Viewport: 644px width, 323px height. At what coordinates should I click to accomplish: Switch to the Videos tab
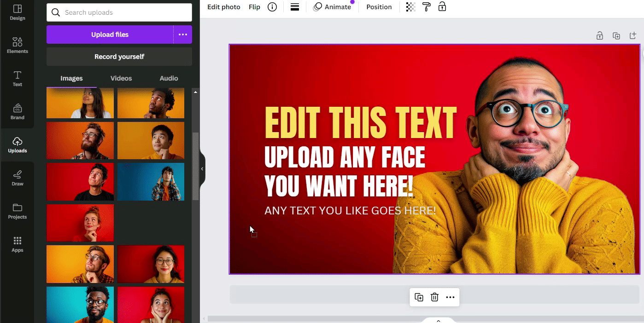(x=121, y=78)
